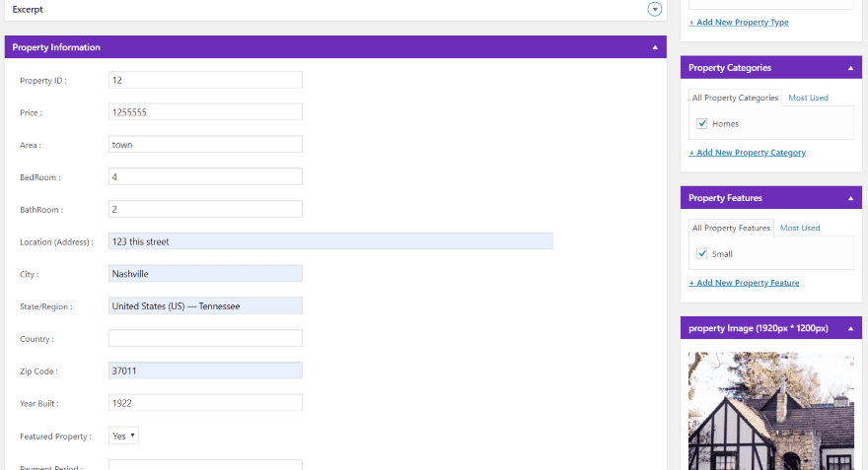Collapse the Property Categories panel

[850, 68]
